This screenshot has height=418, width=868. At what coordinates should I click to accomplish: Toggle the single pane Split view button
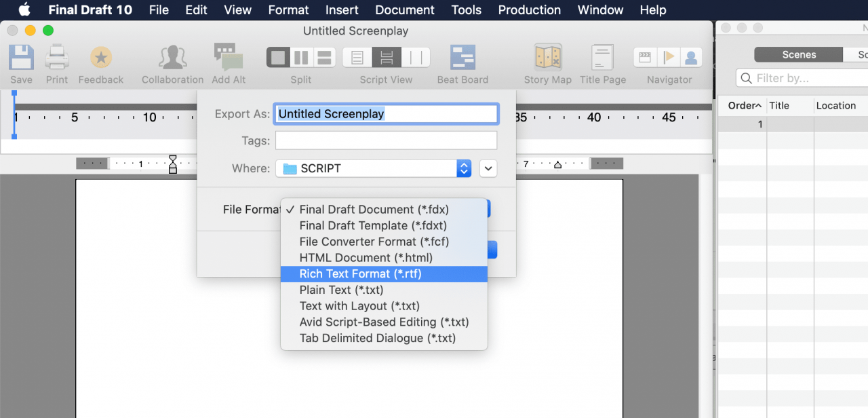tap(278, 58)
